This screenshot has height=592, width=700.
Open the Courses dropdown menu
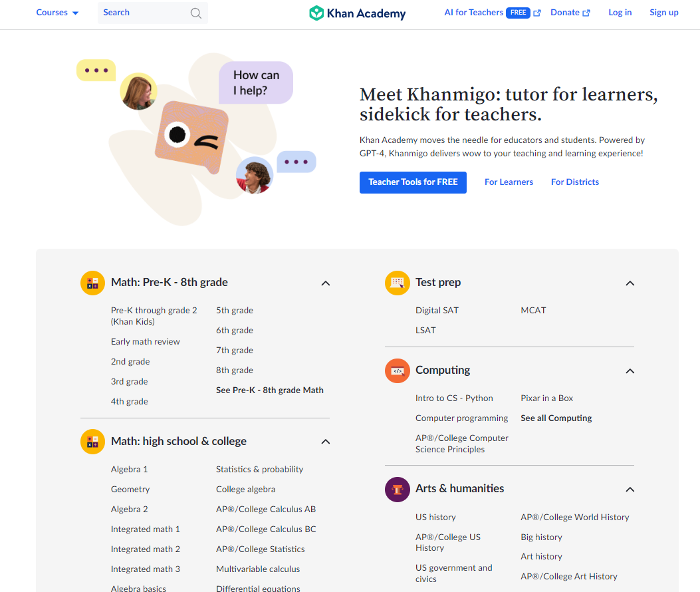coord(57,13)
